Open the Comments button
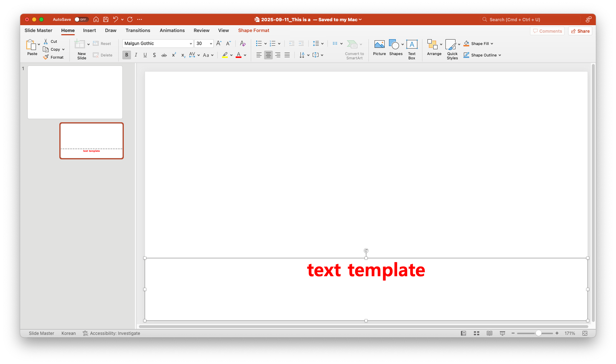The width and height of the screenshot is (616, 364). click(x=547, y=31)
